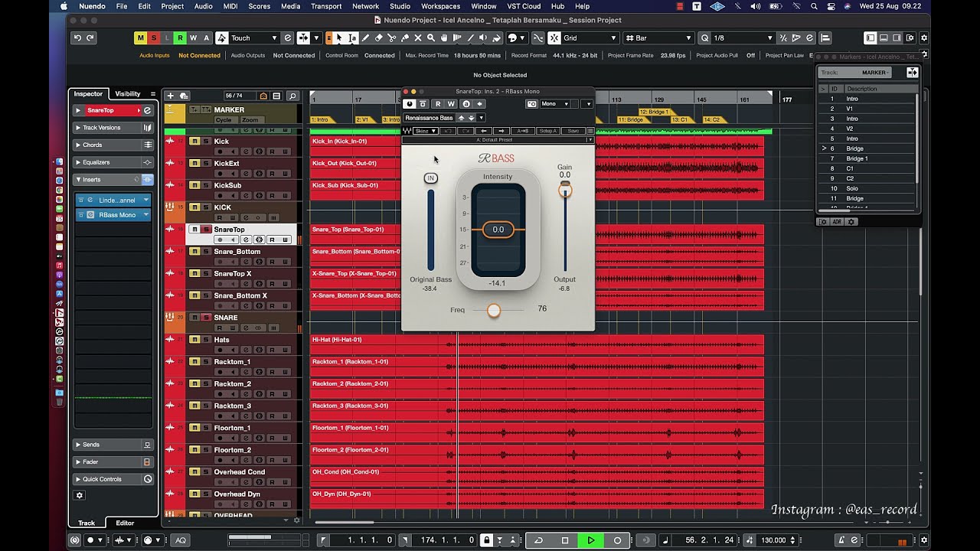Click the Save button in RBass

point(573,131)
